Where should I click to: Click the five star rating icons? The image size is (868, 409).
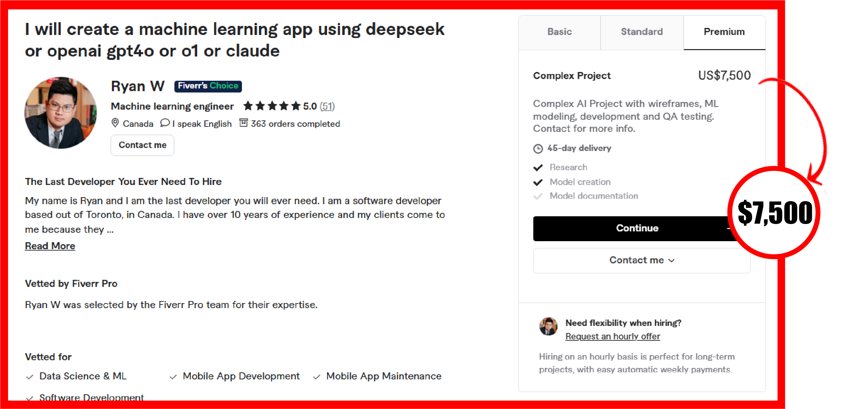tap(272, 106)
